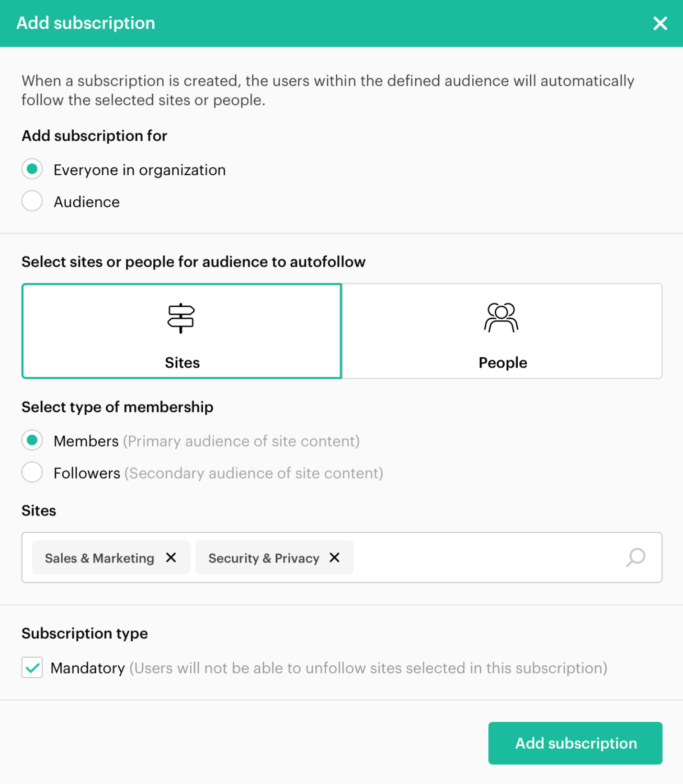
Task: Close the Add subscription dialog
Action: (x=660, y=23)
